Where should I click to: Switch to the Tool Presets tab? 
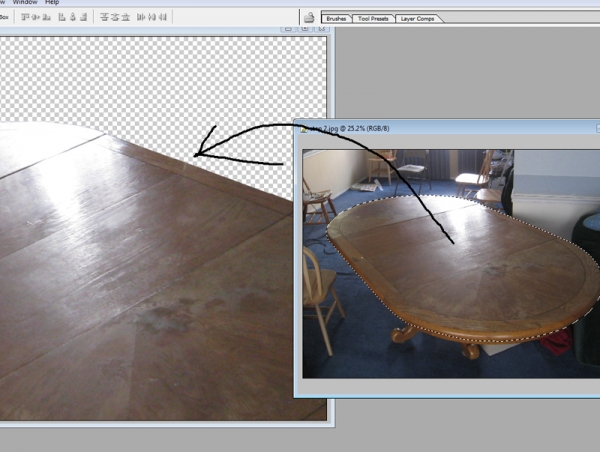[x=373, y=18]
